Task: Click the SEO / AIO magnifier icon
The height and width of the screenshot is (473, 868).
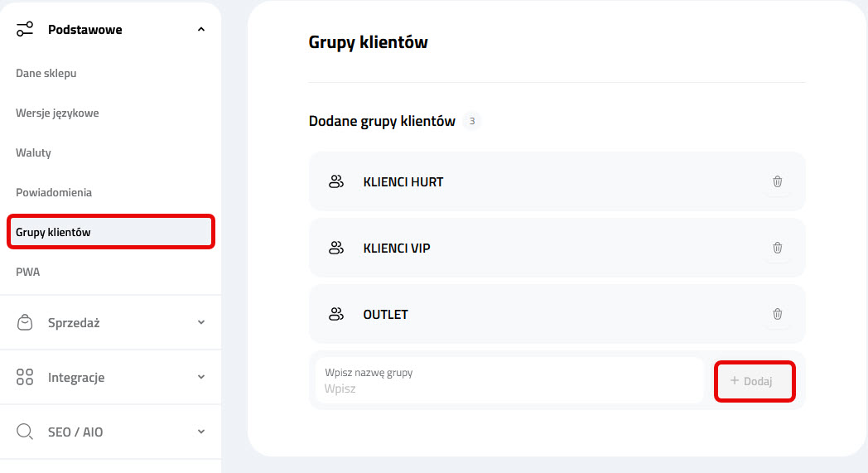Action: coord(24,432)
